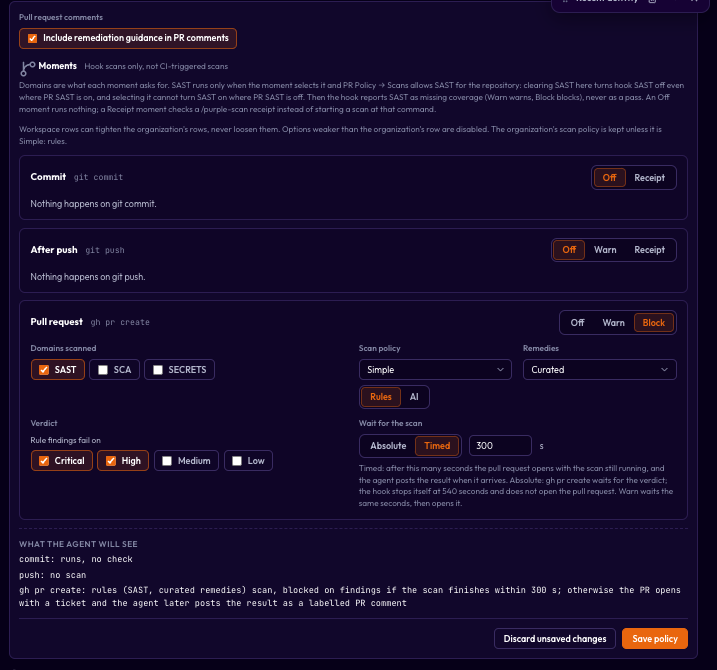717x670 pixels.
Task: Click the 'push: no scan' line
Action: [53, 575]
